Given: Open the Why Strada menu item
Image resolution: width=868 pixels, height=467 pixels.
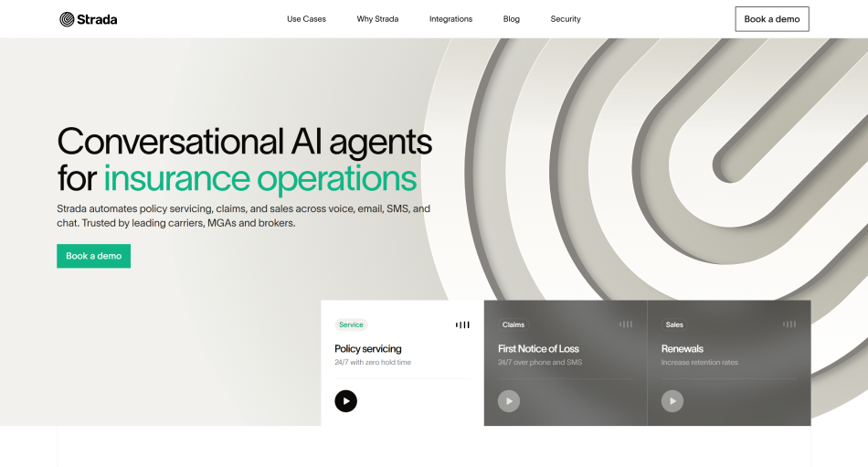Looking at the screenshot, I should pyautogui.click(x=377, y=19).
